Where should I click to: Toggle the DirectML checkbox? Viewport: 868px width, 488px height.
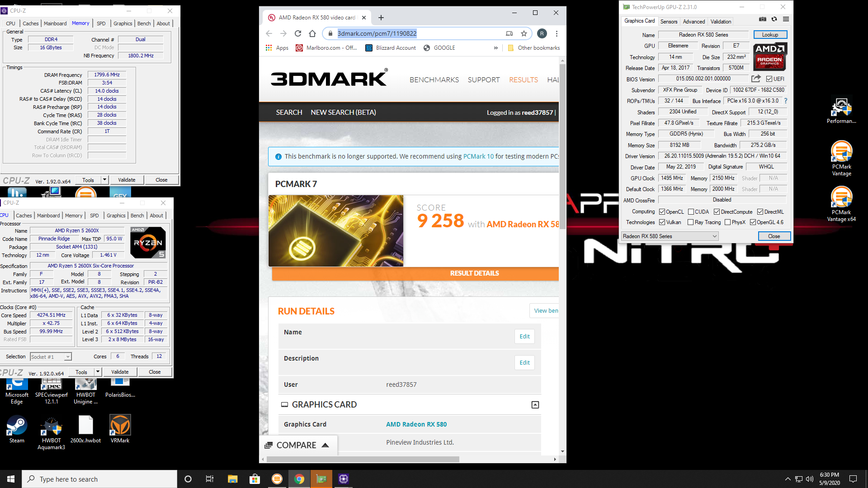760,212
